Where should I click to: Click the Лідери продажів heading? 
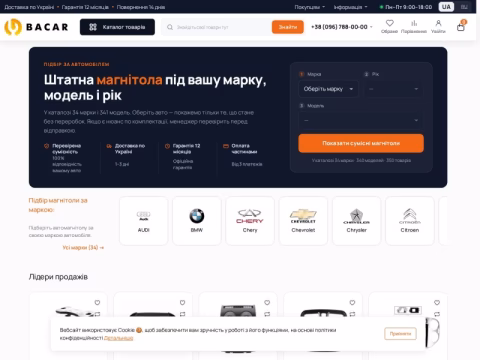click(x=58, y=277)
